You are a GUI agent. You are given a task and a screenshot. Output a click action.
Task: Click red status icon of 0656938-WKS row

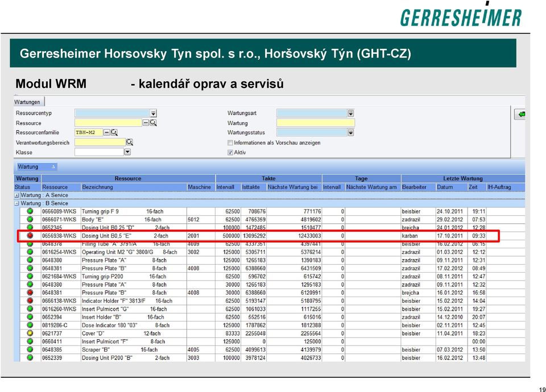click(x=30, y=236)
